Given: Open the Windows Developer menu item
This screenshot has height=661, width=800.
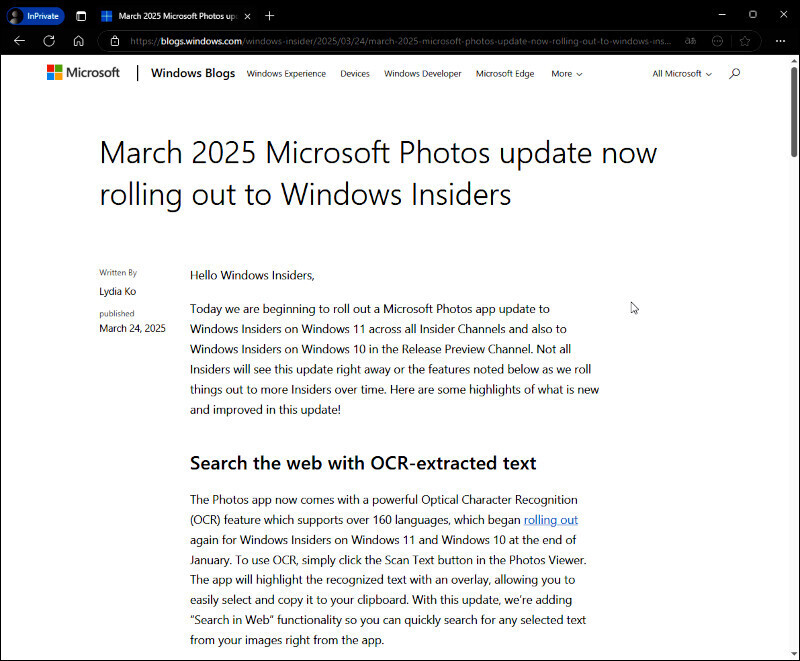Looking at the screenshot, I should pos(423,73).
